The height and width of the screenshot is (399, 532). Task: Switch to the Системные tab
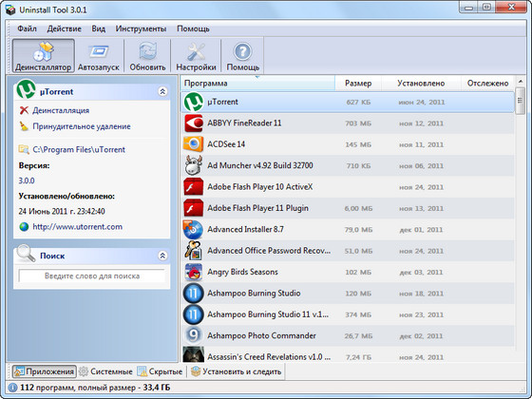tap(105, 371)
